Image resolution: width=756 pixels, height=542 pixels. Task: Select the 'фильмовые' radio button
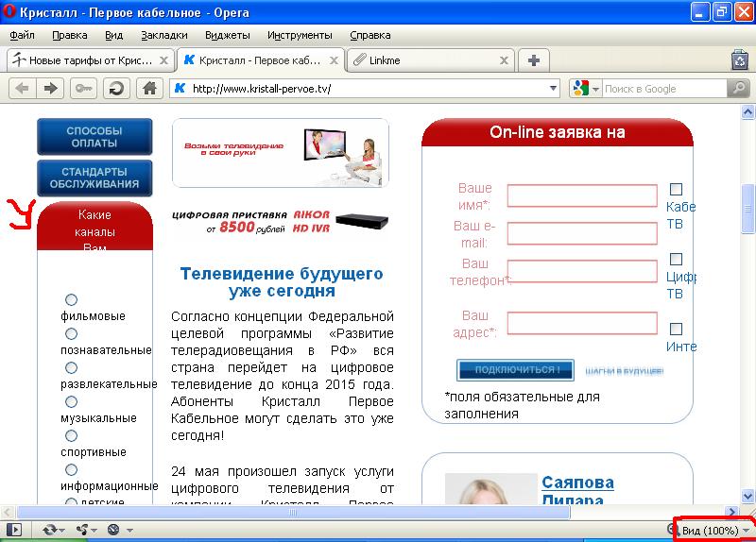(x=72, y=299)
